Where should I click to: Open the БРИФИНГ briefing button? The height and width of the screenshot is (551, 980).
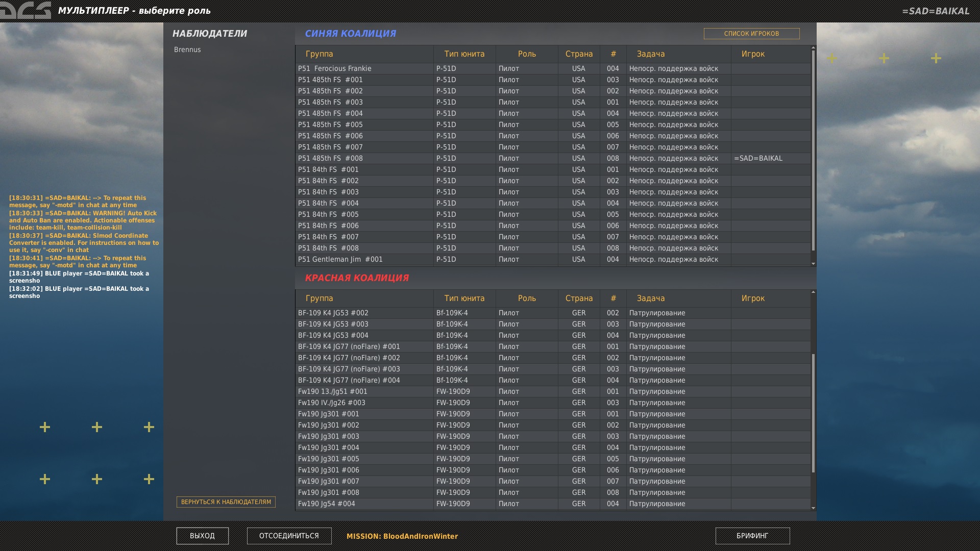pos(752,536)
